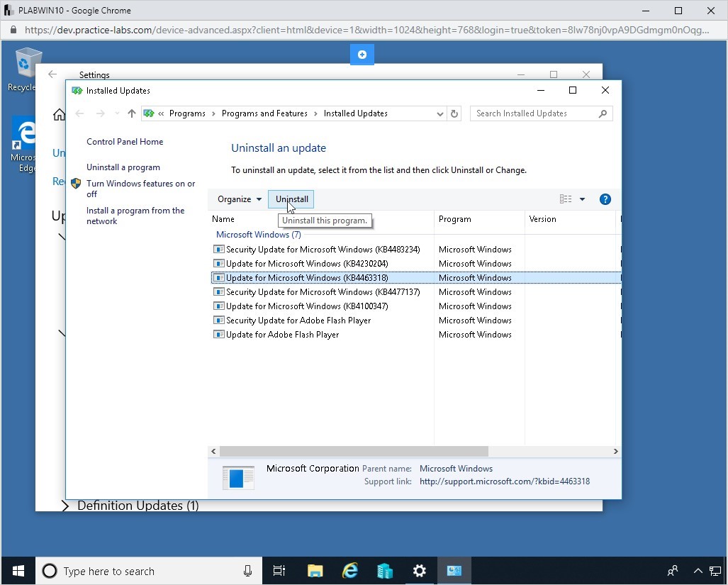The height and width of the screenshot is (585, 728).
Task: Sort by the Program column header
Action: [x=480, y=219]
